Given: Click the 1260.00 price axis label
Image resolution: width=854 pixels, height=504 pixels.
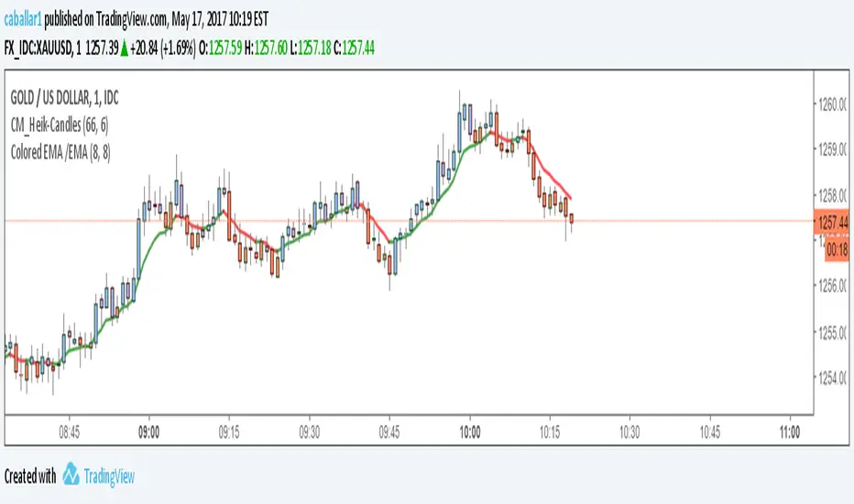Looking at the screenshot, I should (x=832, y=104).
